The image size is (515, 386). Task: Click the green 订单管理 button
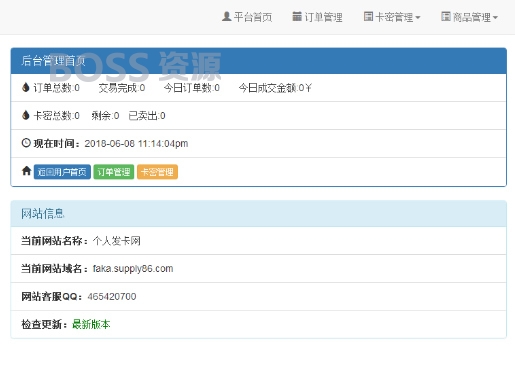click(x=114, y=172)
